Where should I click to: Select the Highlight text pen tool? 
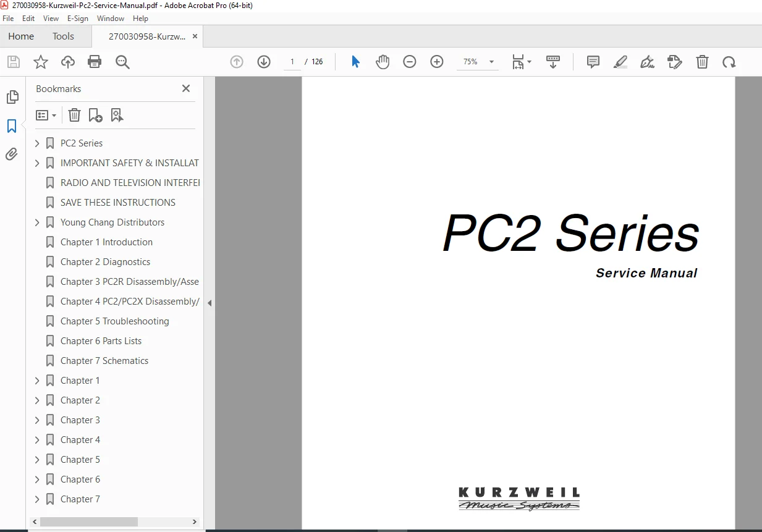coord(620,62)
